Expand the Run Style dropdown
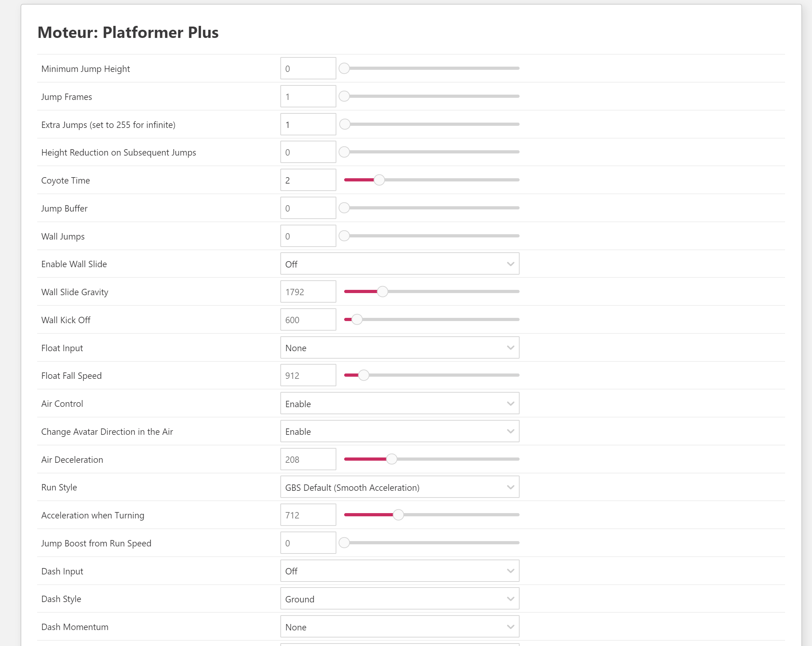The width and height of the screenshot is (812, 646). 399,487
